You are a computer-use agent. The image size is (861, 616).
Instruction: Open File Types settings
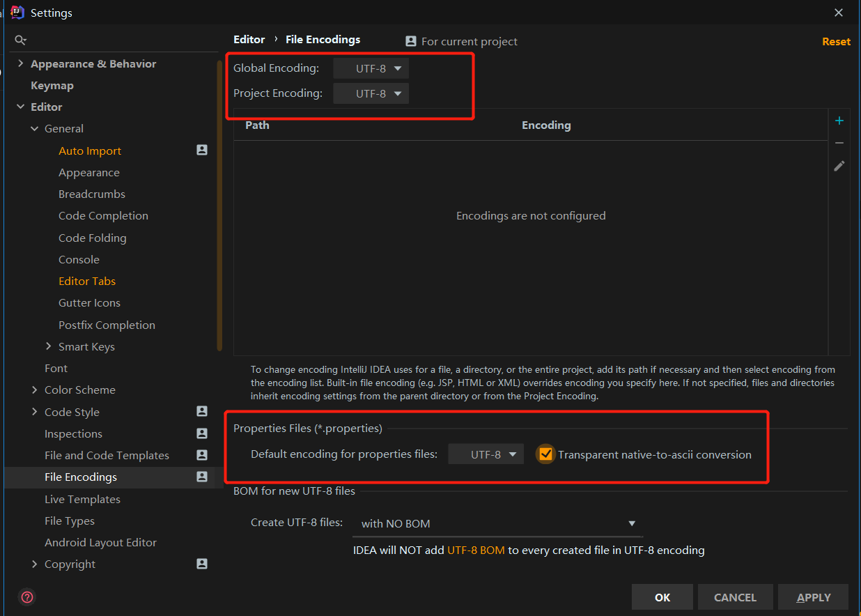pos(70,521)
